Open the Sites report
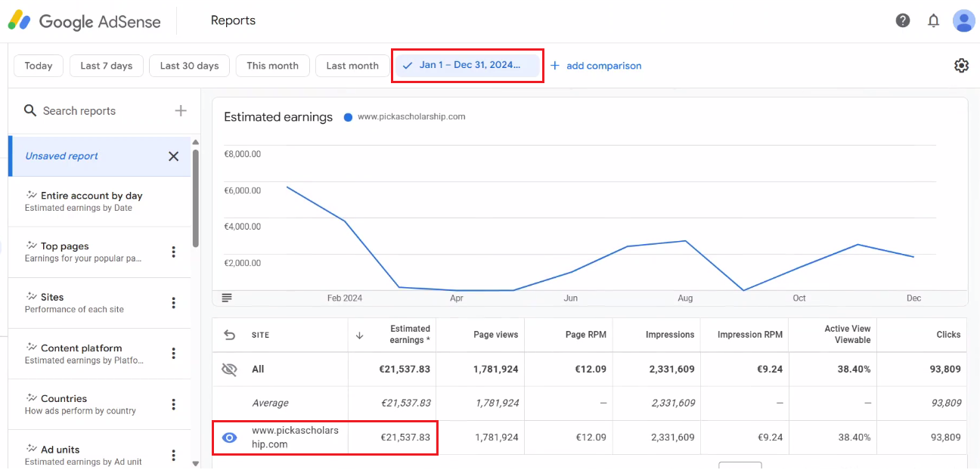 pyautogui.click(x=100, y=303)
